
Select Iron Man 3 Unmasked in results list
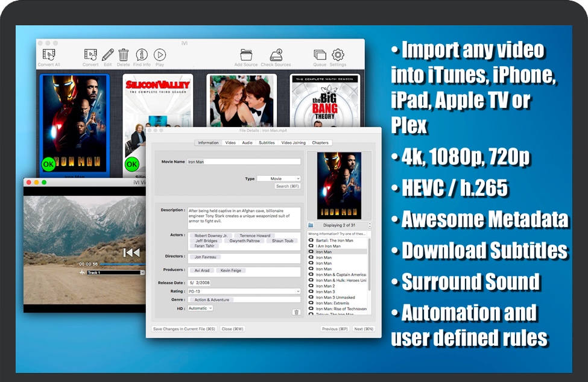(335, 298)
